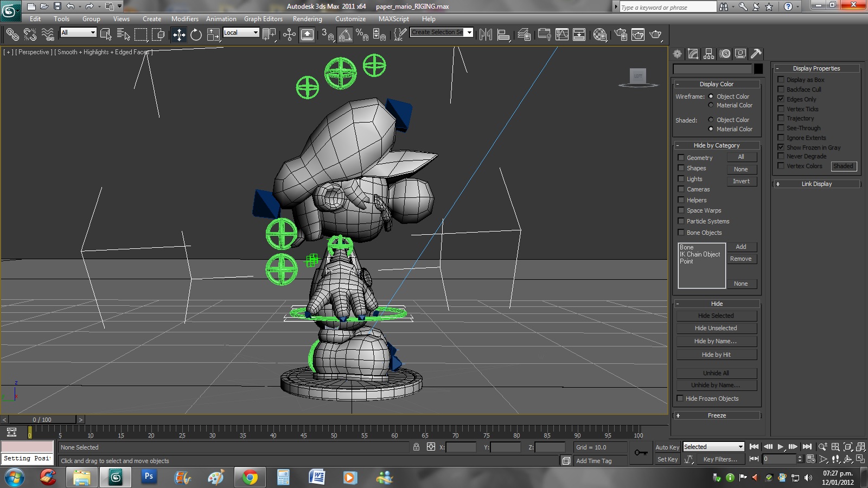
Task: Open the Key Filters dialog
Action: coord(720,459)
